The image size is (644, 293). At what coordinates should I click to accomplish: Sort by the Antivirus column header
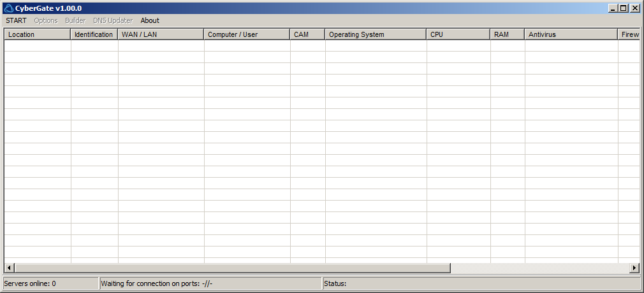[571, 34]
